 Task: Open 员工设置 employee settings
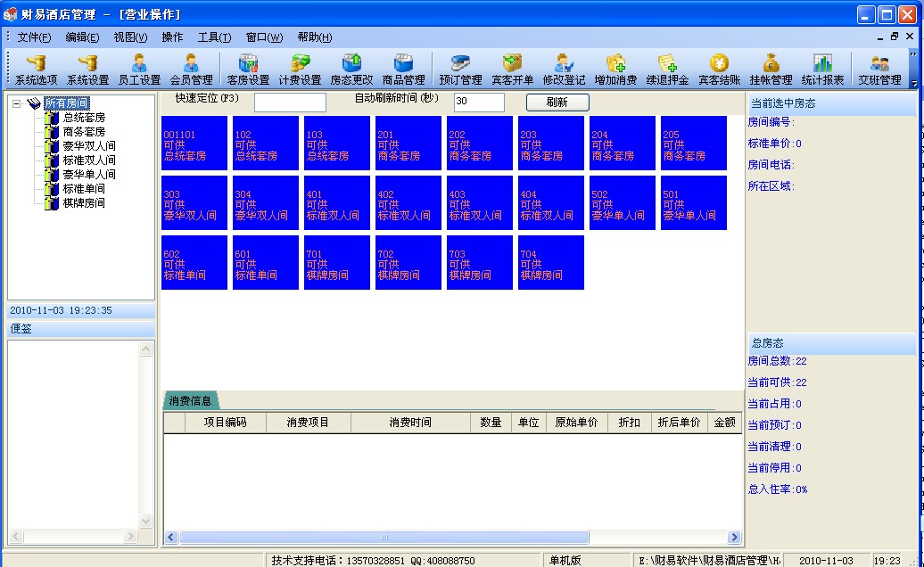[140, 70]
